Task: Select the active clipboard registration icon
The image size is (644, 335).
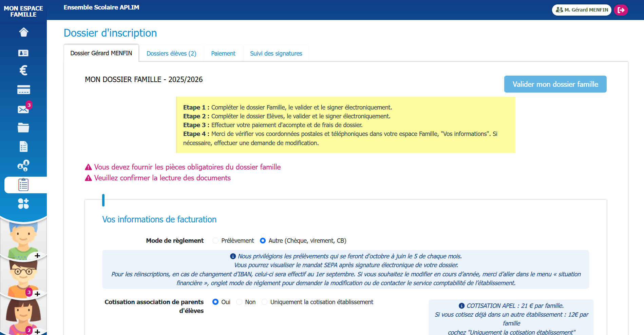Action: tap(23, 185)
